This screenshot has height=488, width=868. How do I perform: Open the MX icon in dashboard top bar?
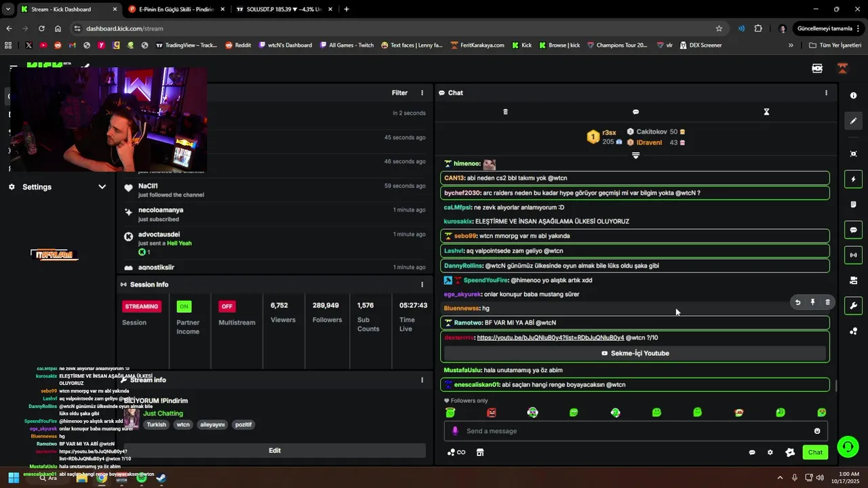click(817, 68)
